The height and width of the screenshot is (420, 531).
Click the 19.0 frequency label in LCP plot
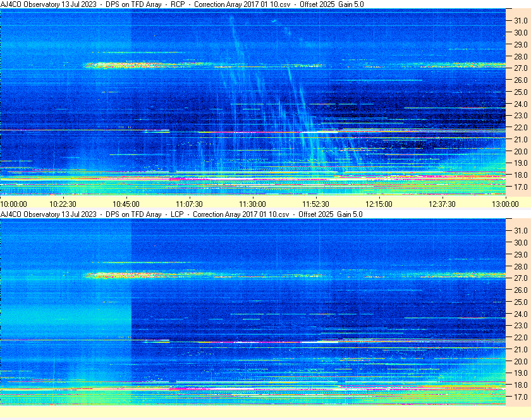[521, 373]
